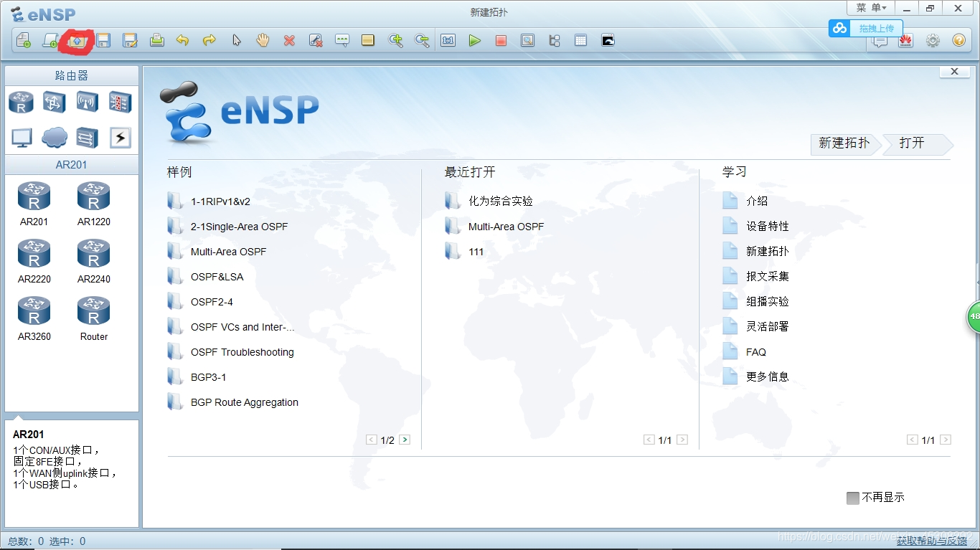Toggle the 不再显示 checkbox
The image size is (980, 550).
853,498
